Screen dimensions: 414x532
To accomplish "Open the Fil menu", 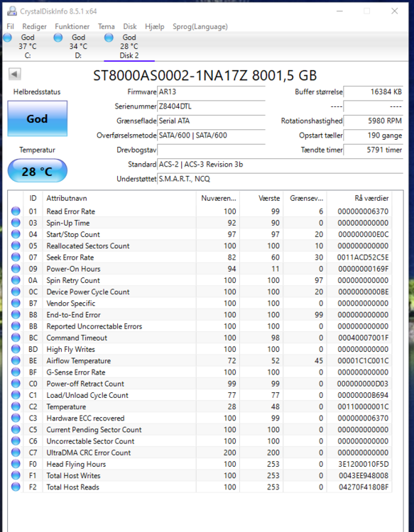I will 10,26.
